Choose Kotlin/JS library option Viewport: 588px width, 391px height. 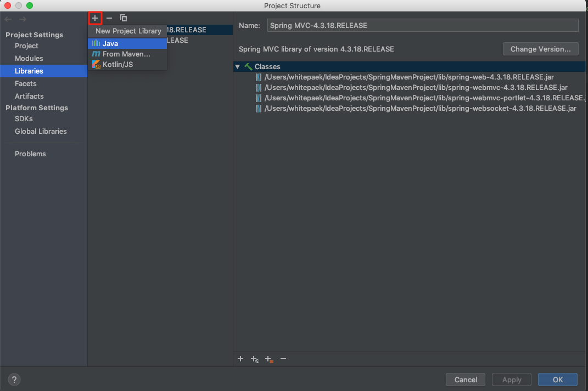(x=127, y=64)
